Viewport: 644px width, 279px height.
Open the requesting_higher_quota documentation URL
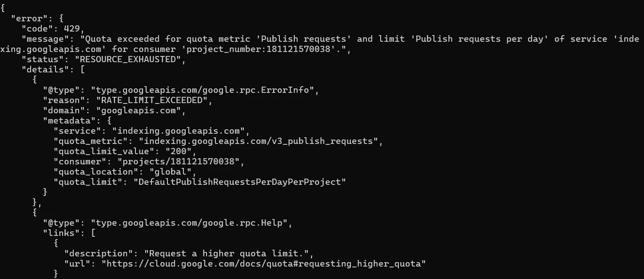point(264,264)
